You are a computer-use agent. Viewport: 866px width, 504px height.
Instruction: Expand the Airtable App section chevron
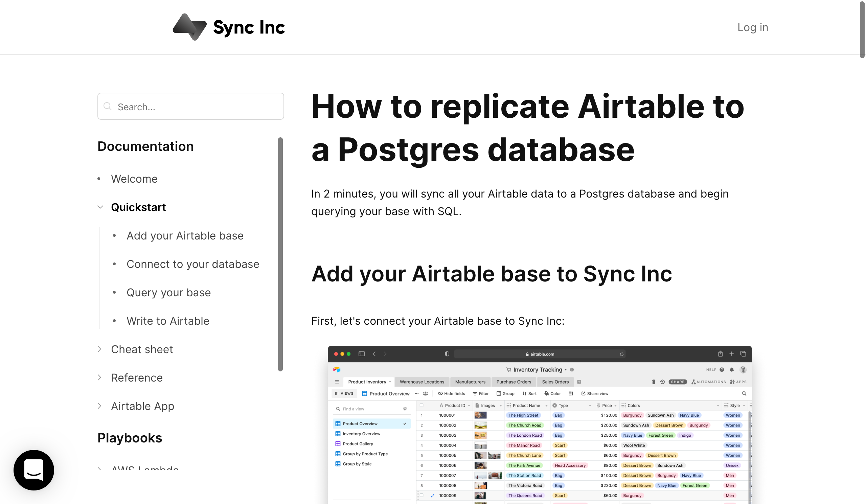tap(100, 406)
